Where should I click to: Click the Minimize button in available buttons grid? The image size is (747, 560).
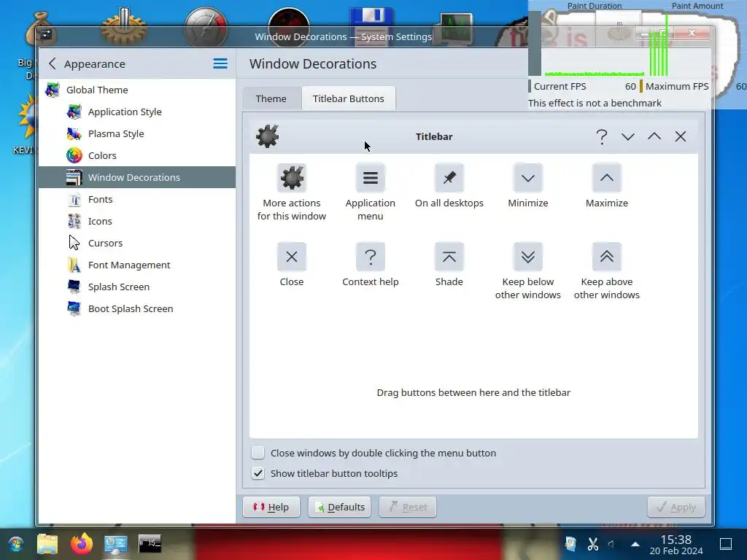tap(528, 178)
